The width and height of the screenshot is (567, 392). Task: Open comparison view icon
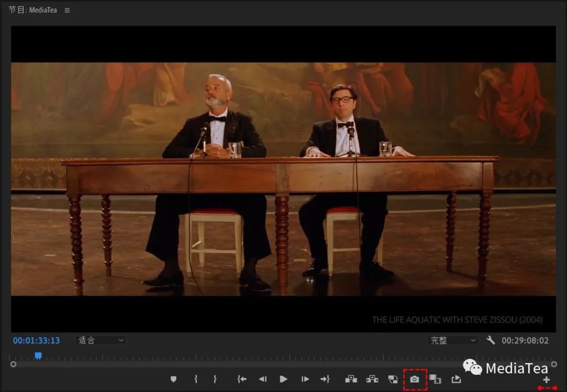point(435,379)
